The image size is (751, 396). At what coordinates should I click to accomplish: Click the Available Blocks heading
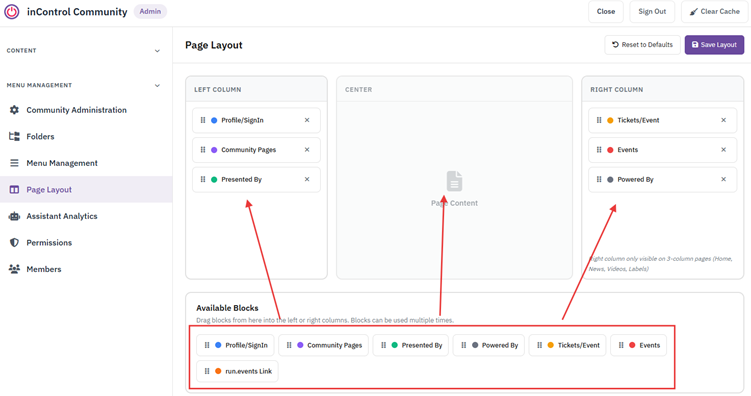227,308
